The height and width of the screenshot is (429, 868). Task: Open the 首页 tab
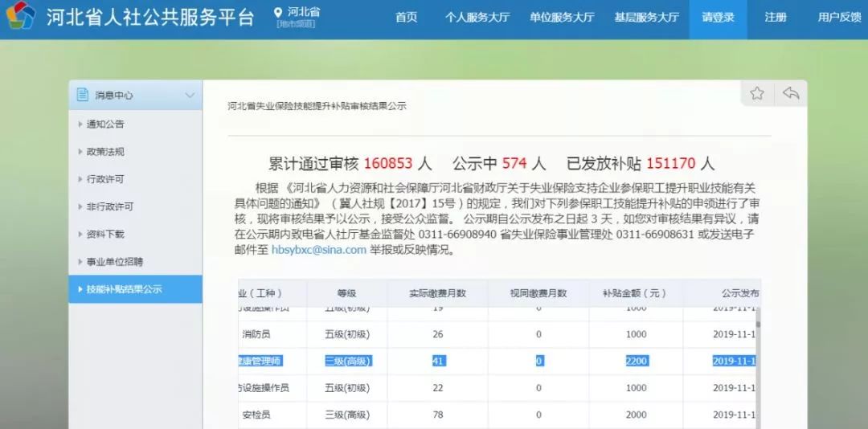(x=407, y=18)
